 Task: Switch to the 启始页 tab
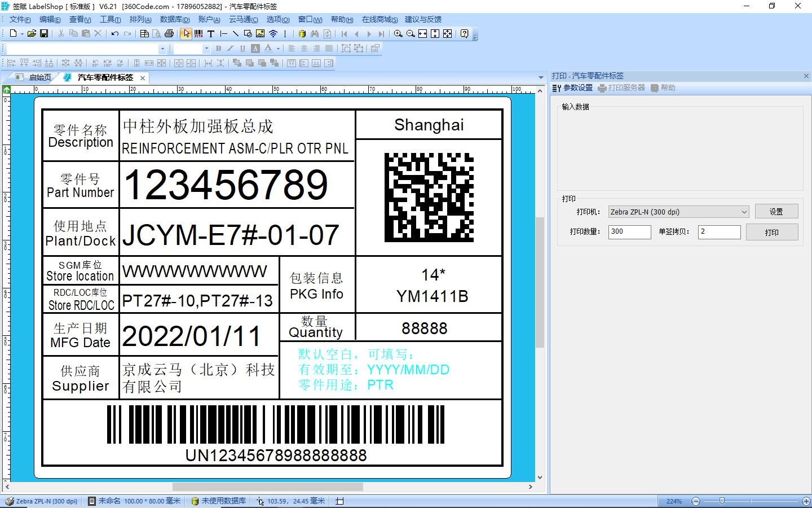pyautogui.click(x=37, y=77)
